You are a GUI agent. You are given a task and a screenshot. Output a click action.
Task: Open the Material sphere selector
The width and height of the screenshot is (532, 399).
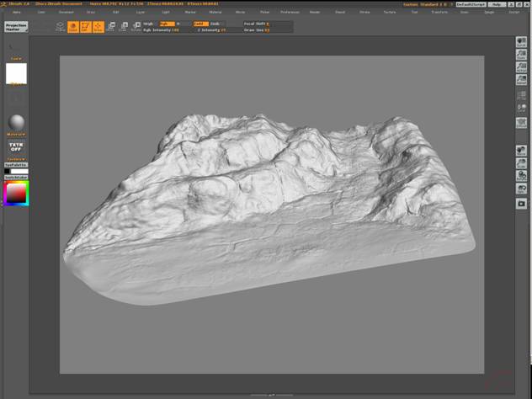tap(17, 123)
